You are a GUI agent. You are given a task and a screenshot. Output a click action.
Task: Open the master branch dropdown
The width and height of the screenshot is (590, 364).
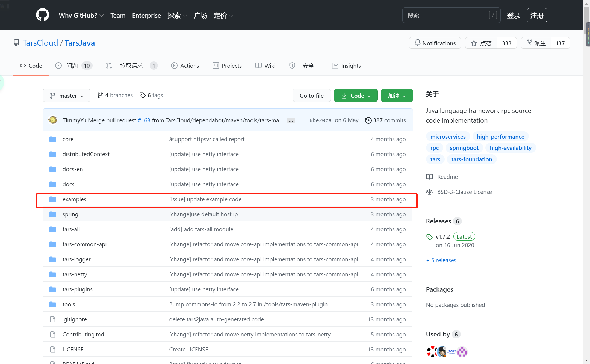66,96
